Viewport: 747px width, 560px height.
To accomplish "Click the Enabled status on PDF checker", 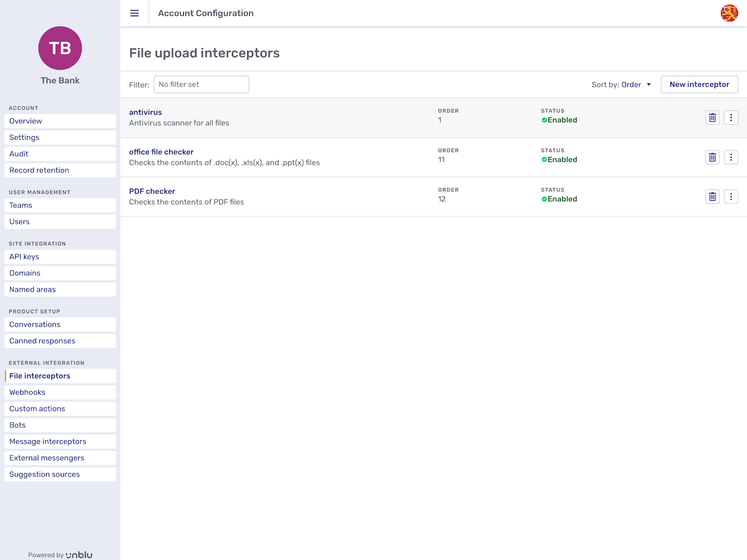I will (559, 199).
